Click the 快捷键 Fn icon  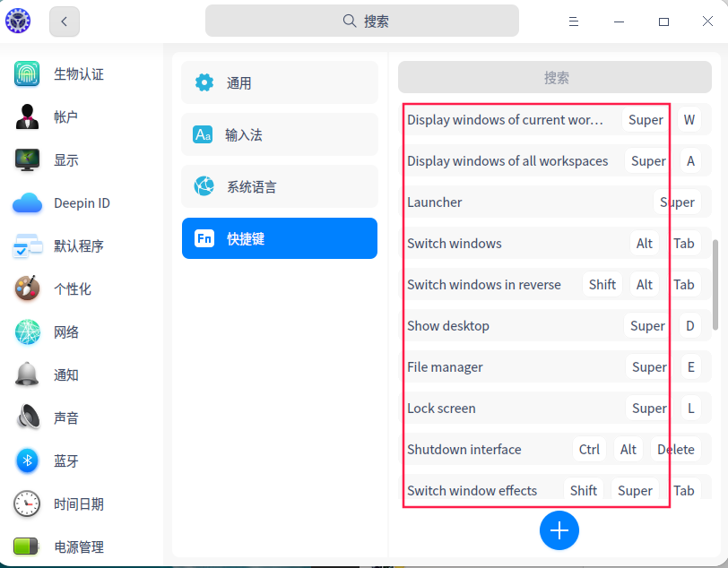coord(204,238)
